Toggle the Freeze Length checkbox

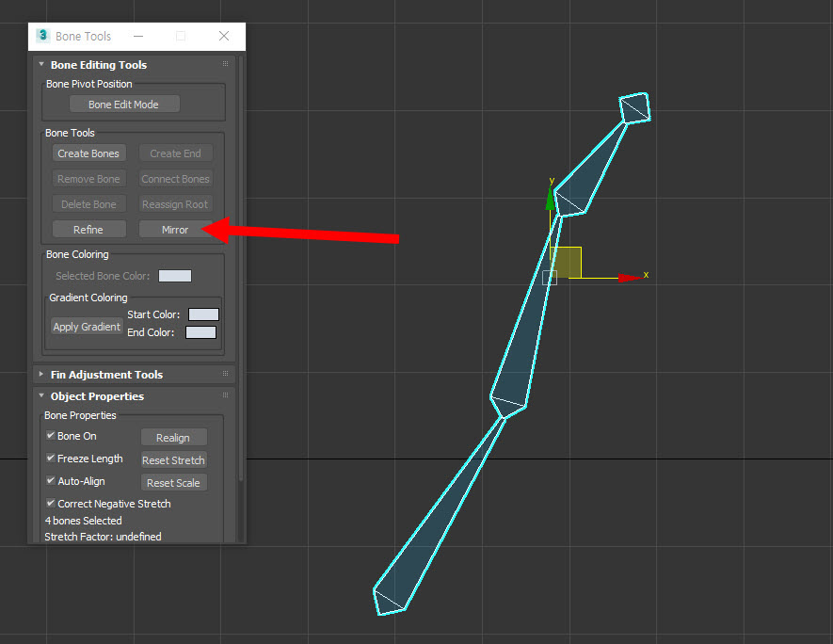tap(51, 458)
